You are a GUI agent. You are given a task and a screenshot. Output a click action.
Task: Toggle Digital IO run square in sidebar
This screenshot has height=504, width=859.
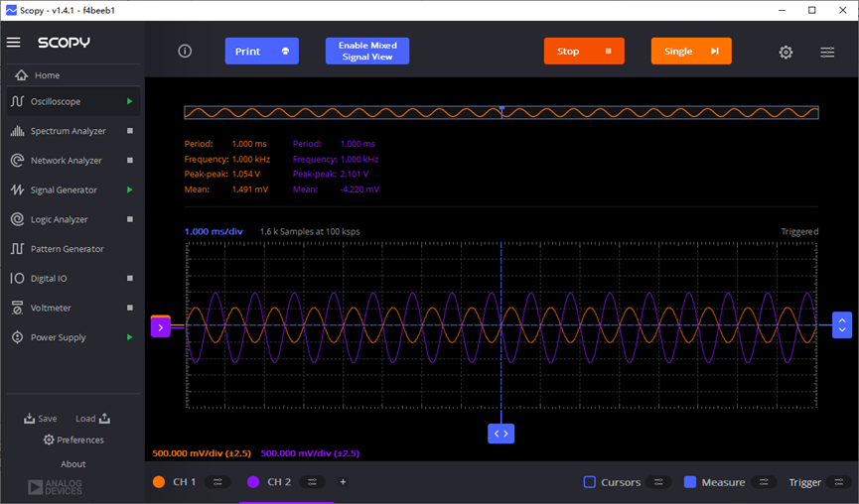tap(130, 278)
